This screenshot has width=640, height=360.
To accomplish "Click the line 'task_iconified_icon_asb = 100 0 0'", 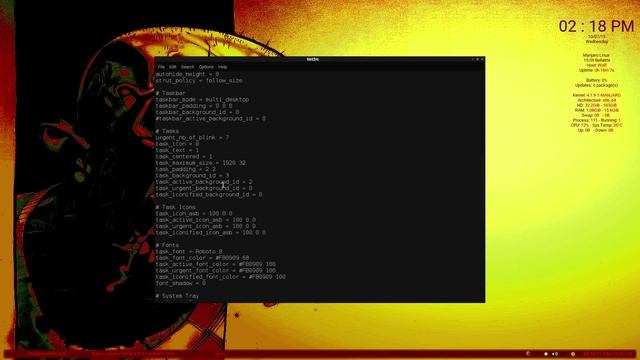I will (x=211, y=232).
